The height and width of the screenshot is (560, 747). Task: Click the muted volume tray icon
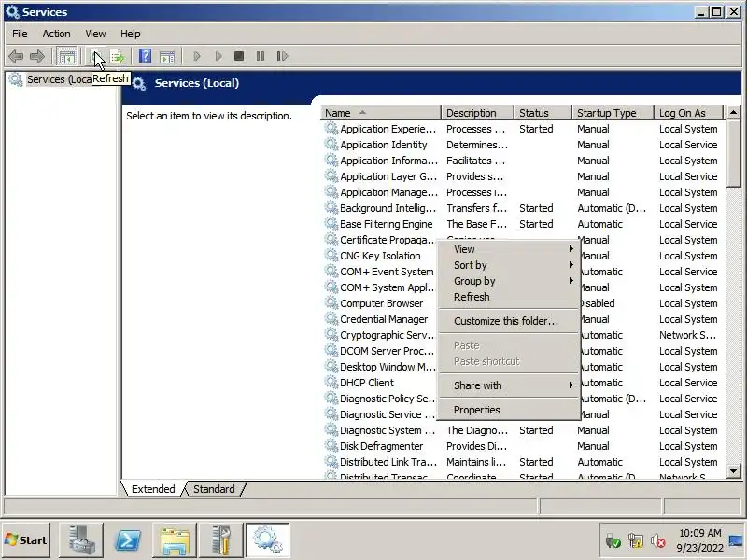tap(658, 541)
